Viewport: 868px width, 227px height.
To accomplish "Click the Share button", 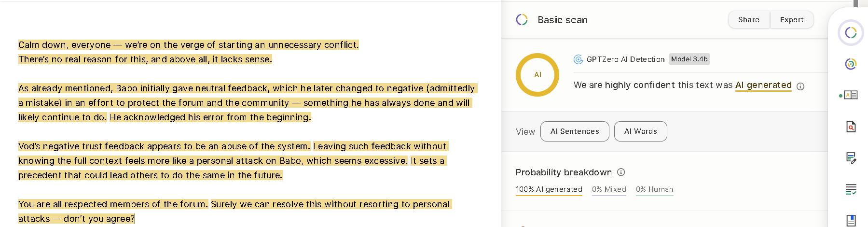I will tap(749, 20).
